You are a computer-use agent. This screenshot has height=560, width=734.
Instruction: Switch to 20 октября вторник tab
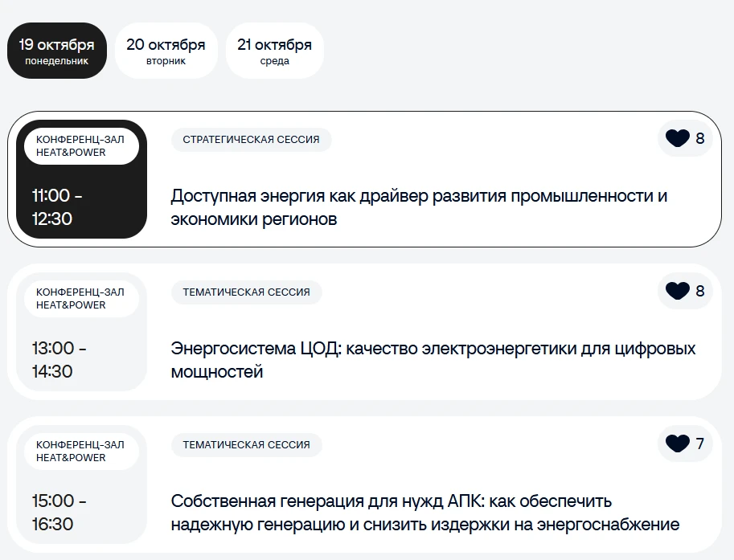166,51
